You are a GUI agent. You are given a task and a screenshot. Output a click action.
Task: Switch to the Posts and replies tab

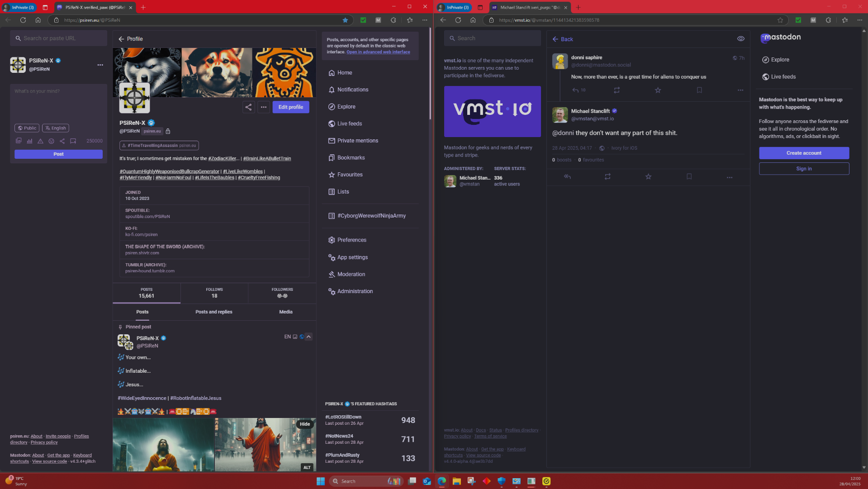pos(214,312)
